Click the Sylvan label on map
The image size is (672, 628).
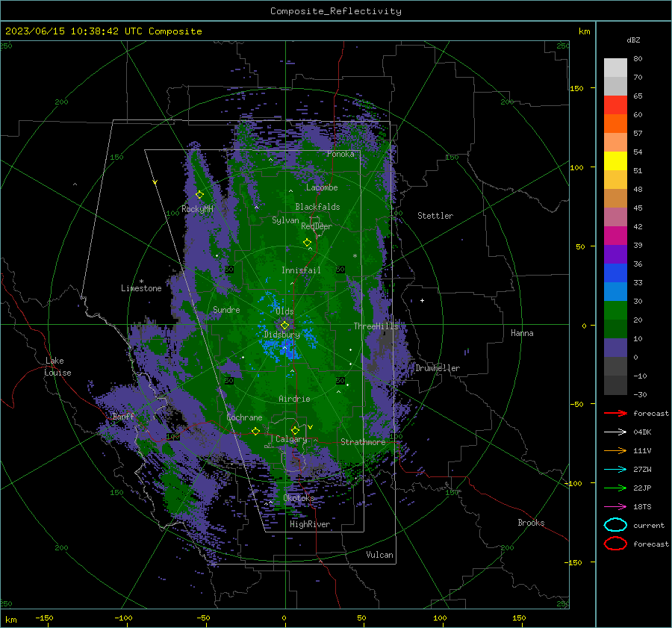(285, 220)
